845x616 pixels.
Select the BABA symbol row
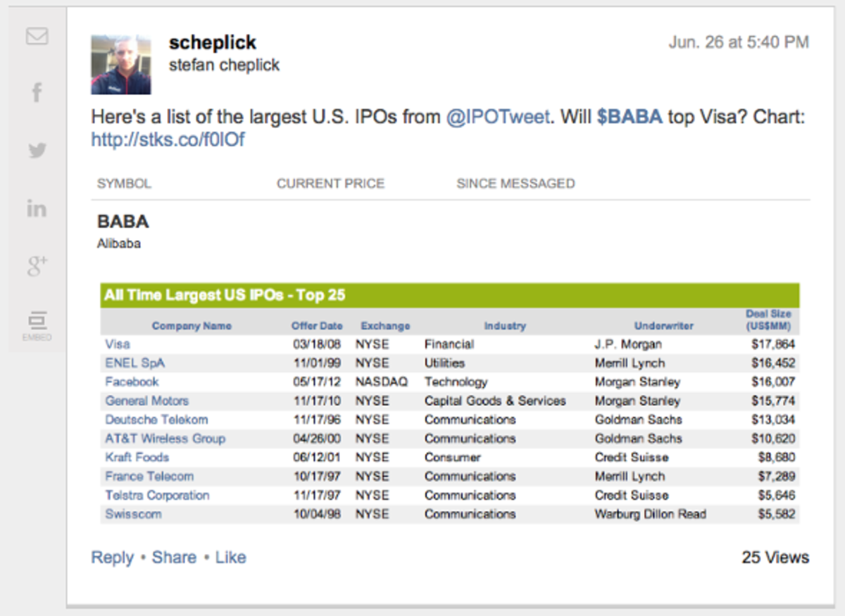pyautogui.click(x=123, y=222)
